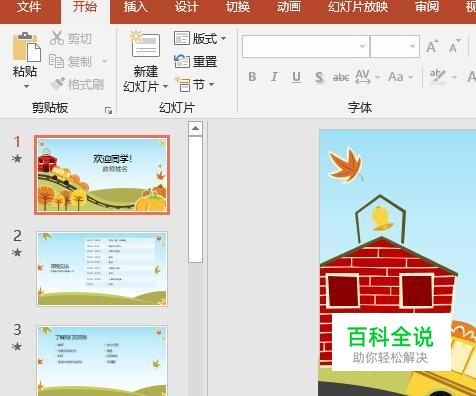Switch to the Transitions (切换) tab
The width and height of the screenshot is (476, 396).
click(238, 7)
